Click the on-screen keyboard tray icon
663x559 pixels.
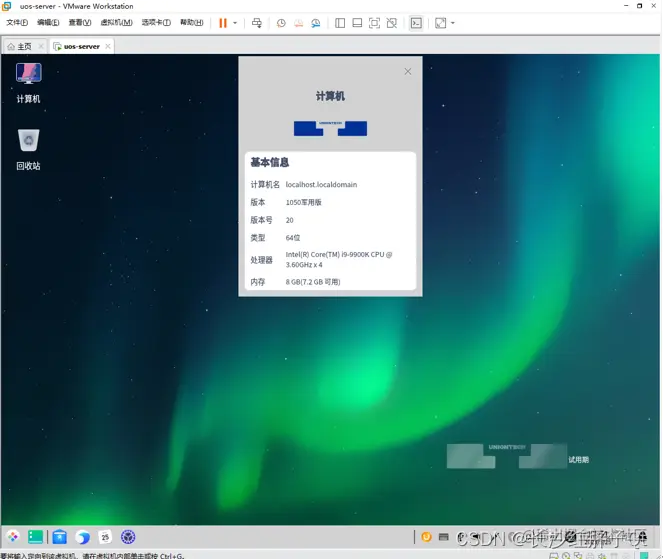tap(443, 537)
